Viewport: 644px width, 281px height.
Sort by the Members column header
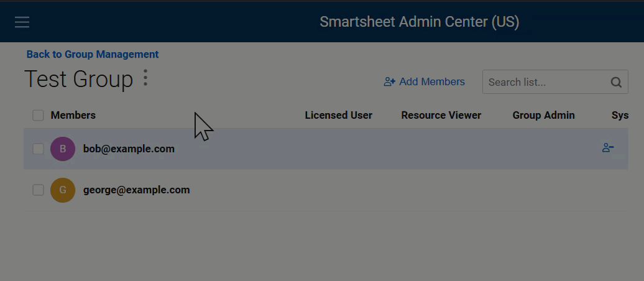pos(73,116)
